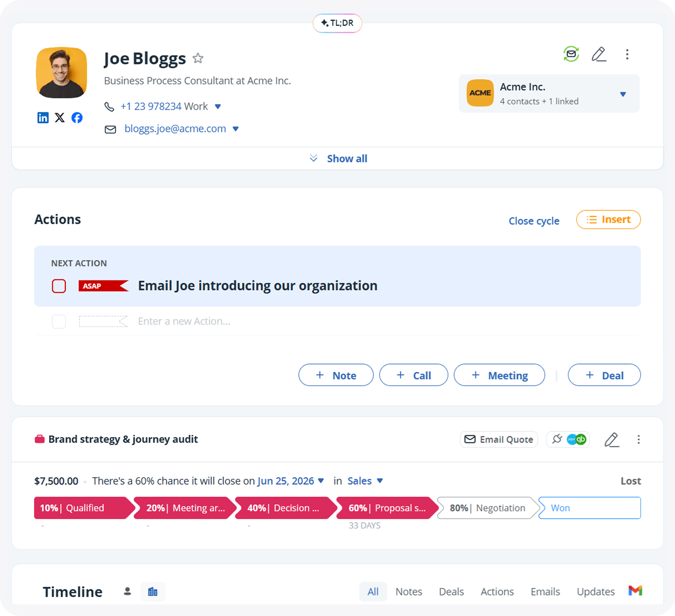This screenshot has height=616, width=675.
Task: Click the red briefcase deal icon
Action: tap(40, 439)
